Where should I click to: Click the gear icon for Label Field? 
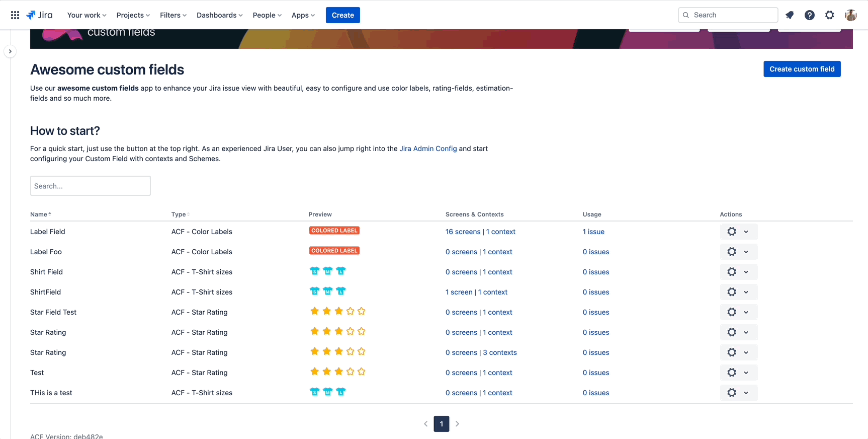pos(732,232)
